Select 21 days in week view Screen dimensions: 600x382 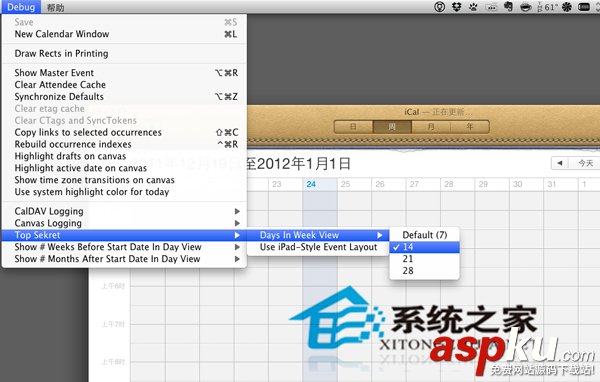(424, 259)
